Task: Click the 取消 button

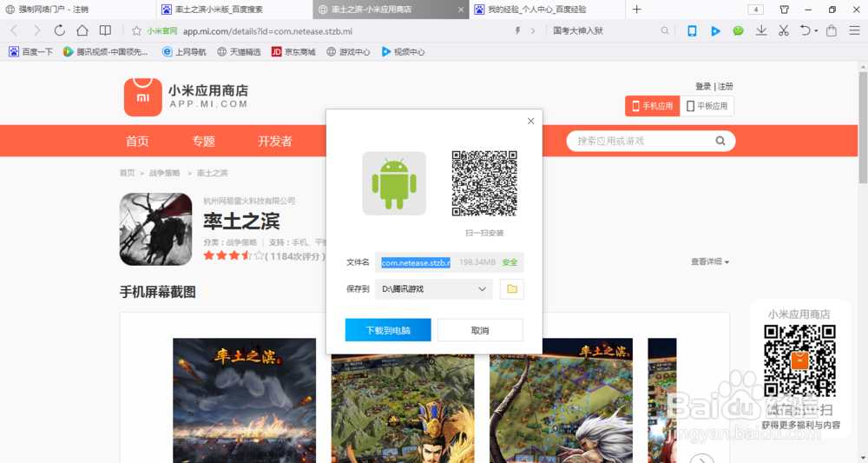Action: [480, 330]
